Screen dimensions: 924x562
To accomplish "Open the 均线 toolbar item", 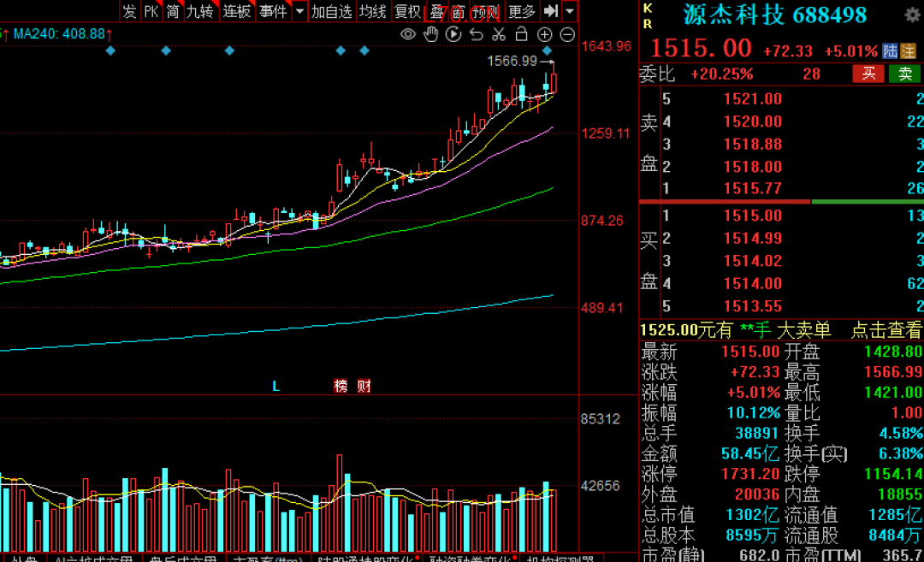I will coord(372,11).
